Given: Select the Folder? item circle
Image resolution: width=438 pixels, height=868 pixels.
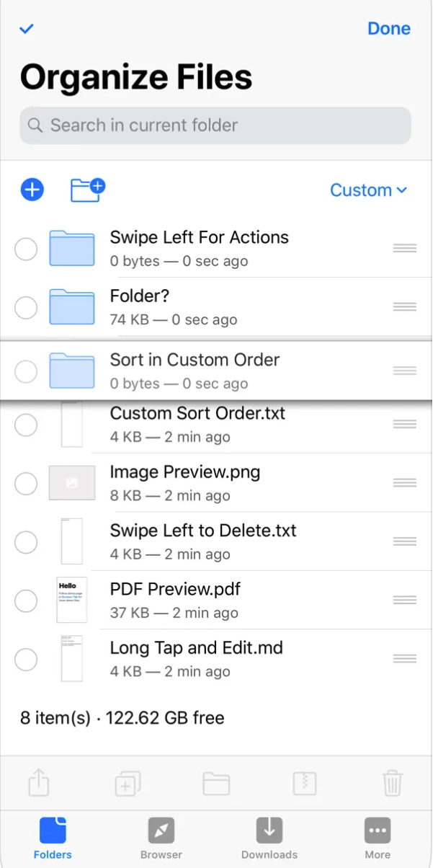Looking at the screenshot, I should [26, 308].
